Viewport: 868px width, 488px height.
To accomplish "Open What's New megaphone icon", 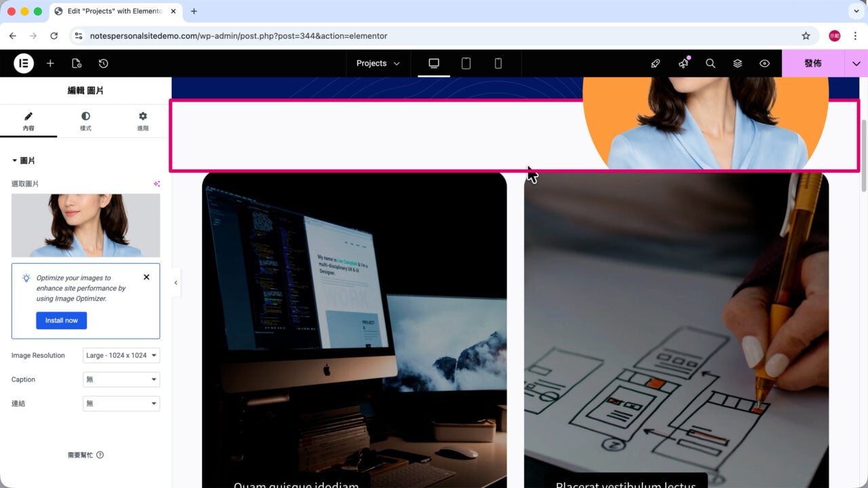I will (x=684, y=63).
